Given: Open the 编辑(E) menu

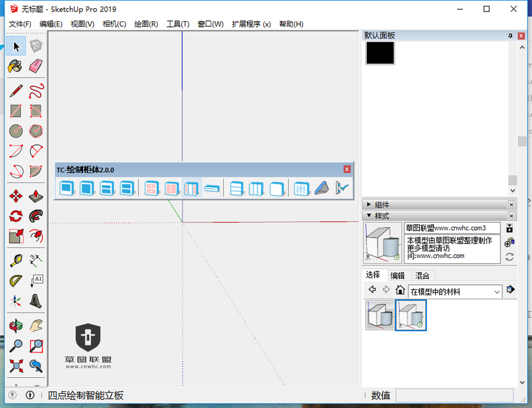Looking at the screenshot, I should tap(51, 24).
